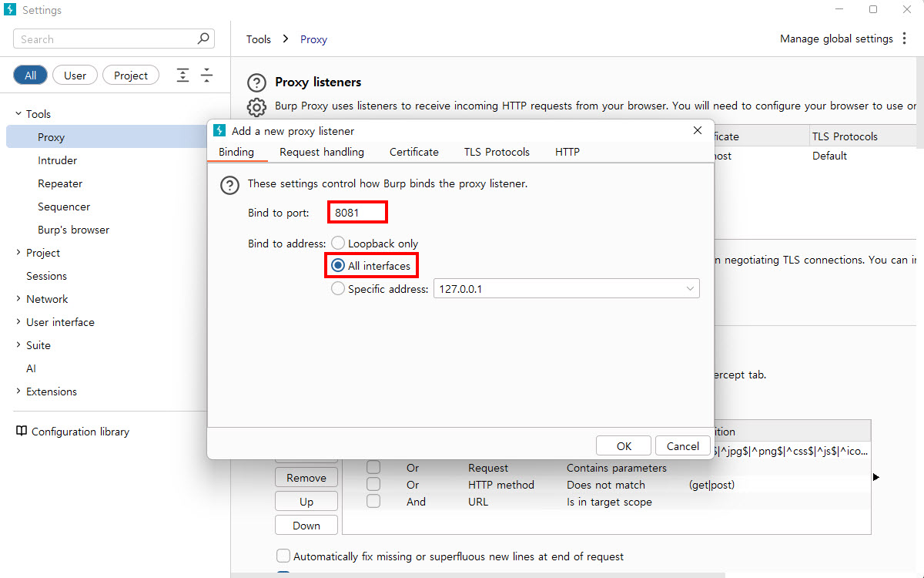Click breadcrumb chevron between Tools and Proxy
This screenshot has width=924, height=578.
(x=286, y=39)
